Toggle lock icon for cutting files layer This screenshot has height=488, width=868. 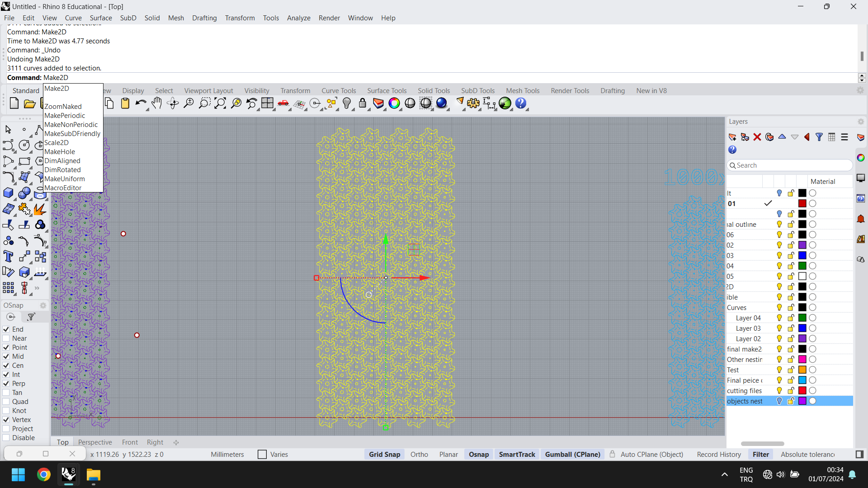[791, 391]
